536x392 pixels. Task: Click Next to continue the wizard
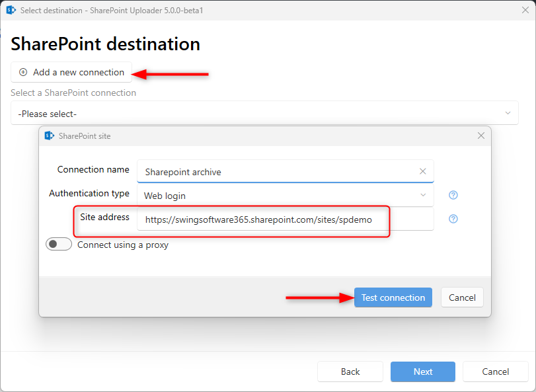pos(423,372)
